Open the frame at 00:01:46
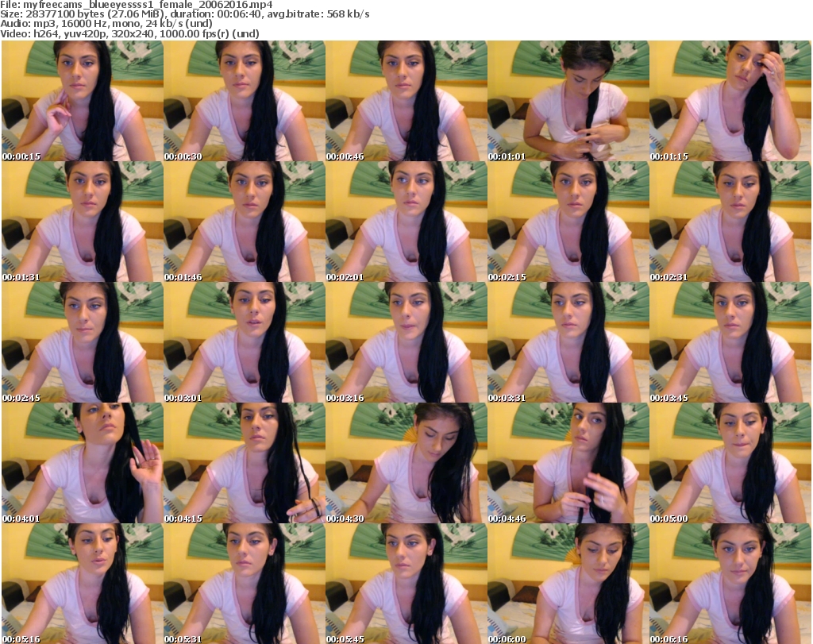This screenshot has width=813, height=644. click(245, 222)
